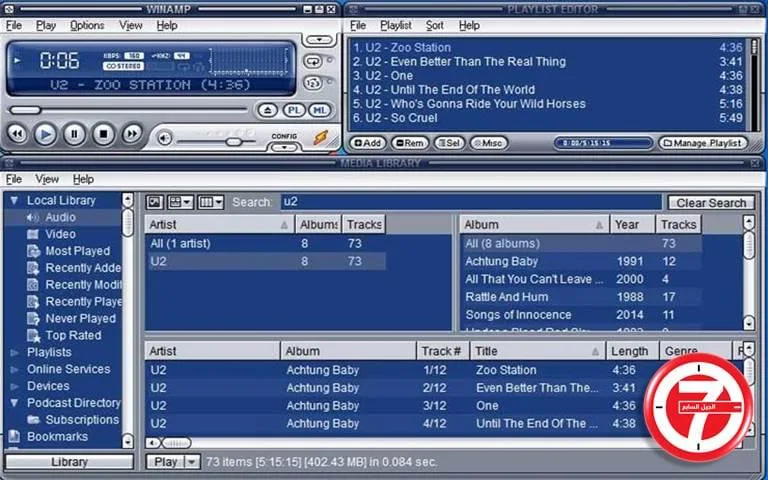Clear the search with Clear Search button

point(711,203)
